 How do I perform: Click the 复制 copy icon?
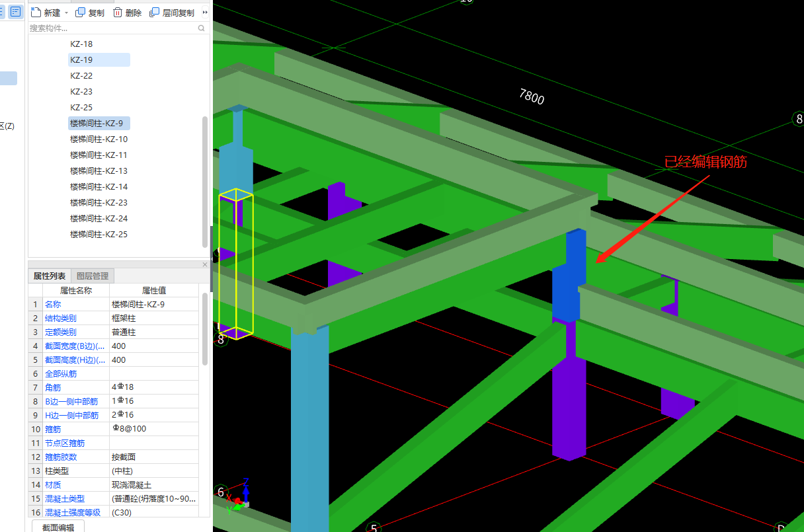(x=80, y=13)
